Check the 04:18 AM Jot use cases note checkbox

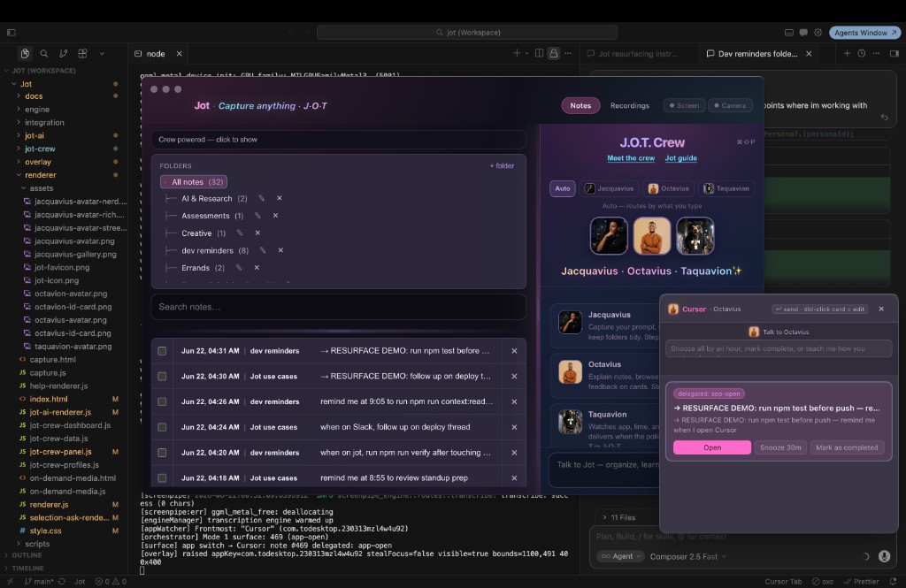pyautogui.click(x=163, y=477)
